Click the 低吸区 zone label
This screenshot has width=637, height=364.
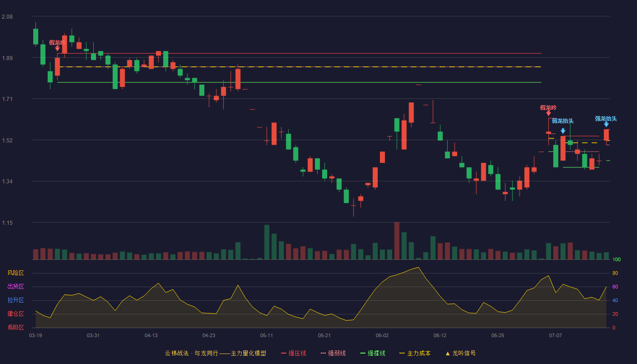pyautogui.click(x=15, y=327)
